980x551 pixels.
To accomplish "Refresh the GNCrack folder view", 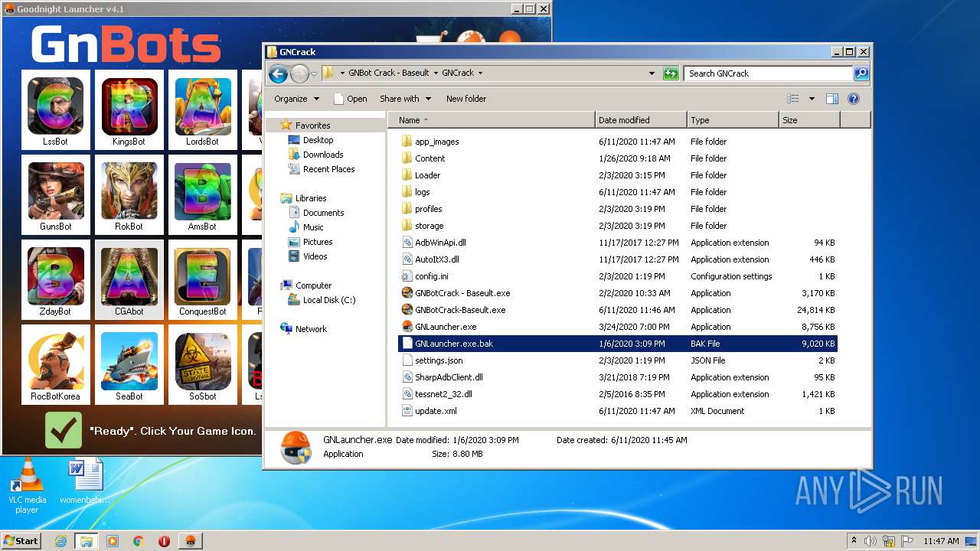I will pos(671,73).
